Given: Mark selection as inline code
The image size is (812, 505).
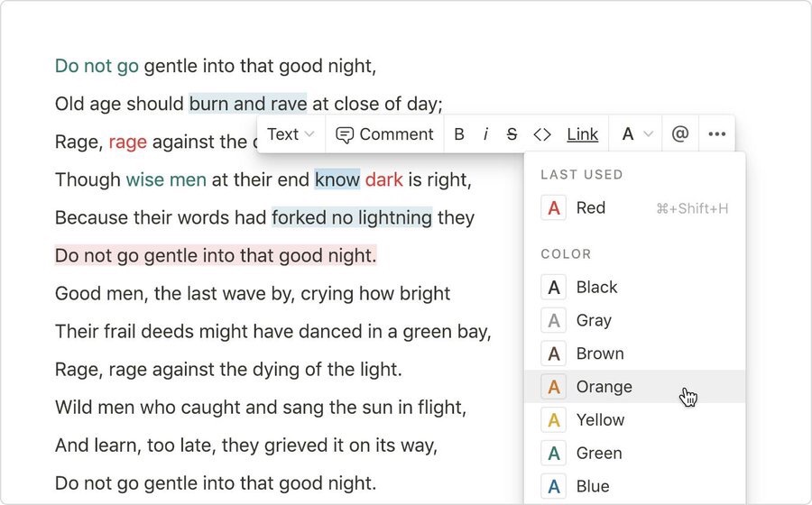Looking at the screenshot, I should click(x=541, y=134).
